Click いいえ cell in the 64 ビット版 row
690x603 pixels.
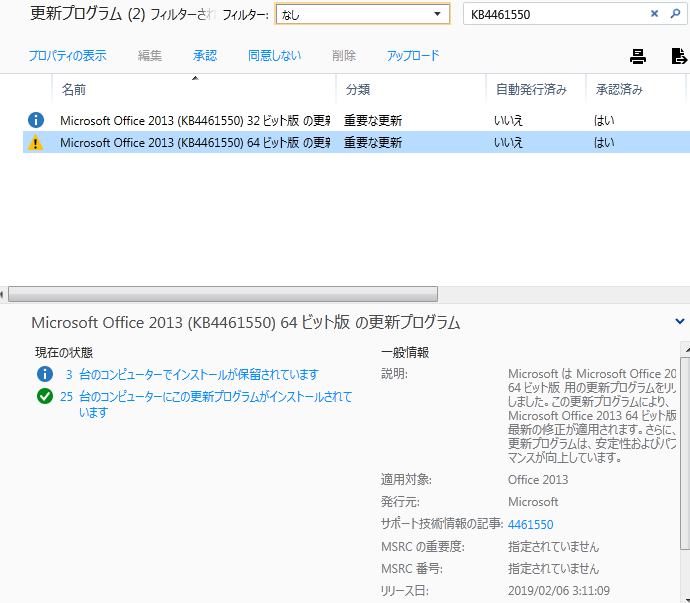(x=508, y=143)
